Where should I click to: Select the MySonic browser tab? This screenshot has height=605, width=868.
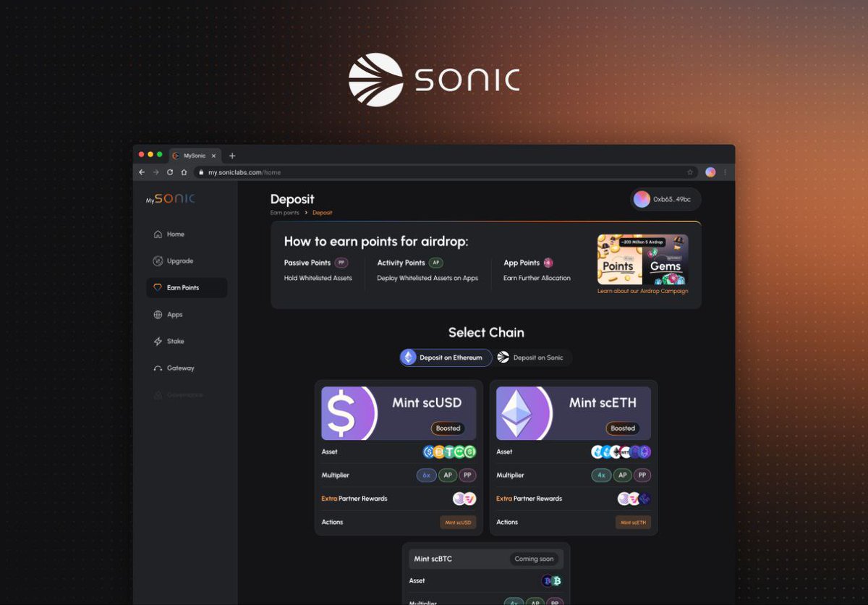pos(195,156)
